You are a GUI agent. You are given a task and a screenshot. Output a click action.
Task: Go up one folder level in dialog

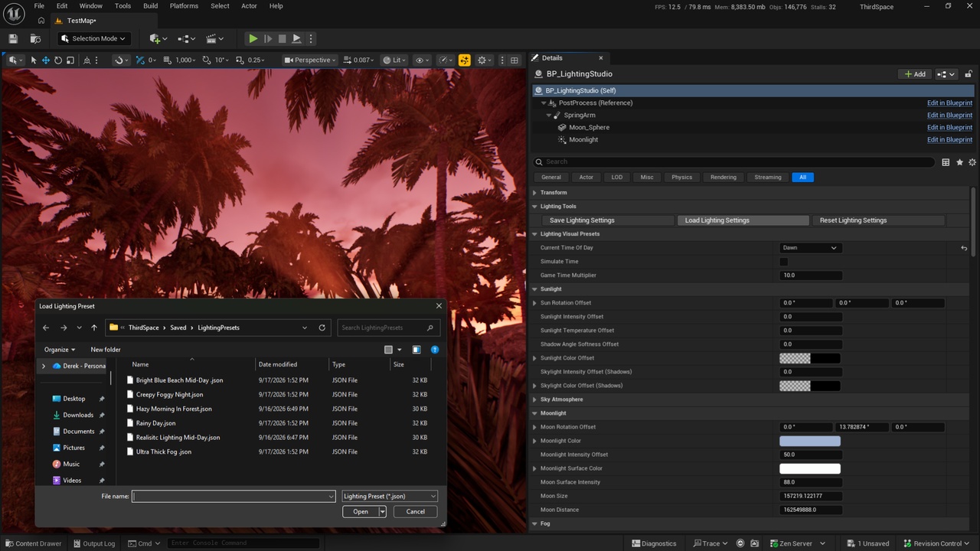[94, 328]
